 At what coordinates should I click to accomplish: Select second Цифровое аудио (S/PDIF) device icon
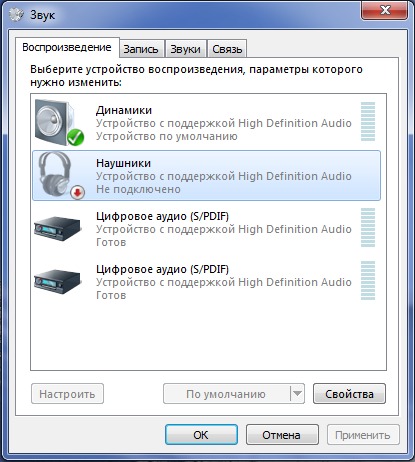click(x=58, y=281)
